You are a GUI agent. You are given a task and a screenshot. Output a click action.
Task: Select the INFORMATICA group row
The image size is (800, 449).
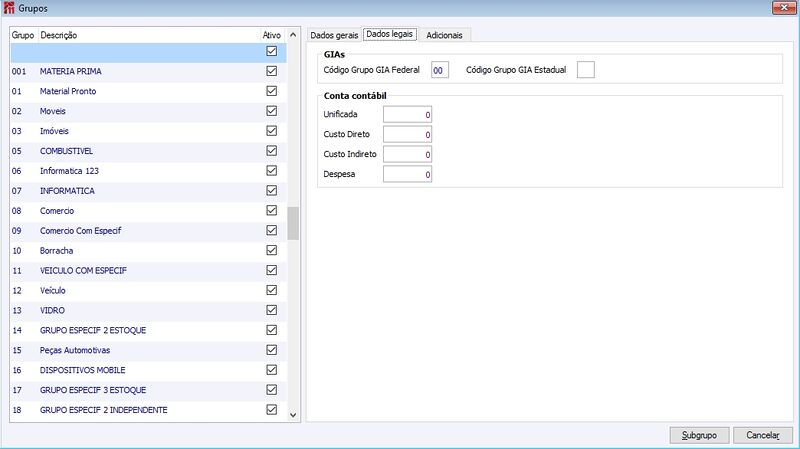pyautogui.click(x=148, y=191)
